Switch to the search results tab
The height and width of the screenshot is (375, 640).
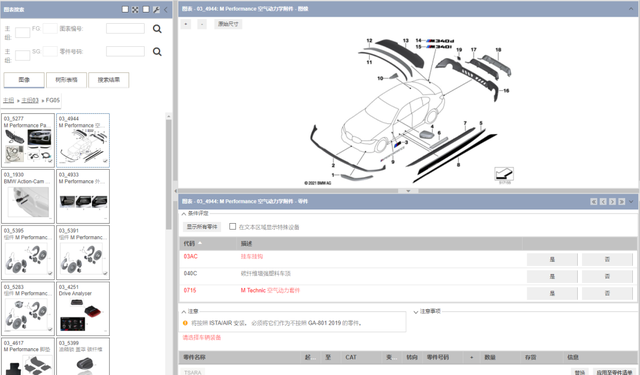click(x=109, y=80)
